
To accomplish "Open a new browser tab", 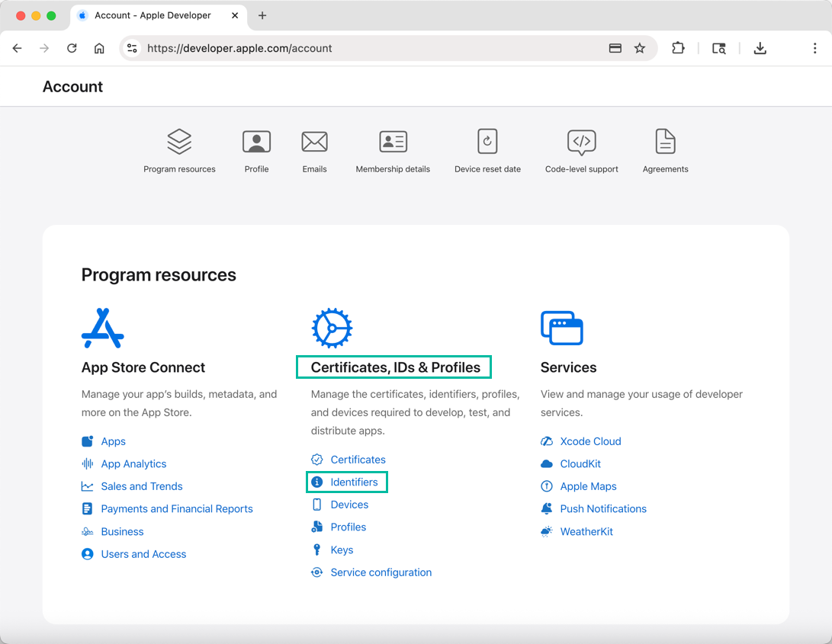I will pyautogui.click(x=262, y=15).
